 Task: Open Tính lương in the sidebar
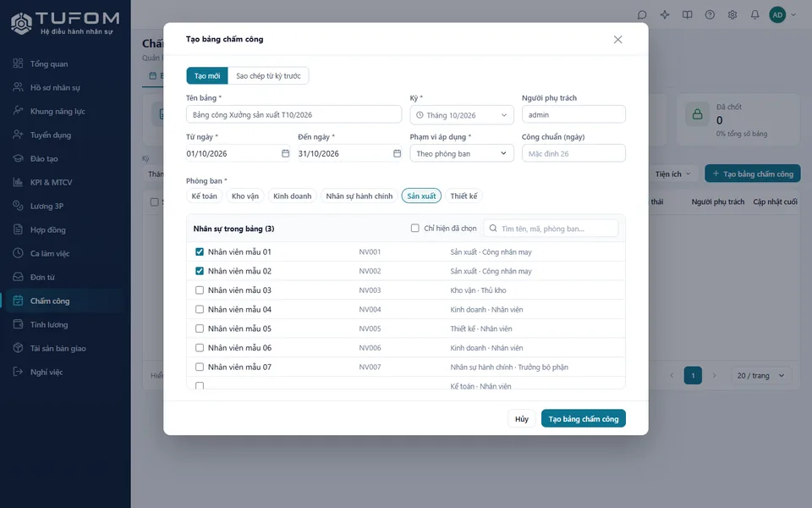tap(49, 324)
